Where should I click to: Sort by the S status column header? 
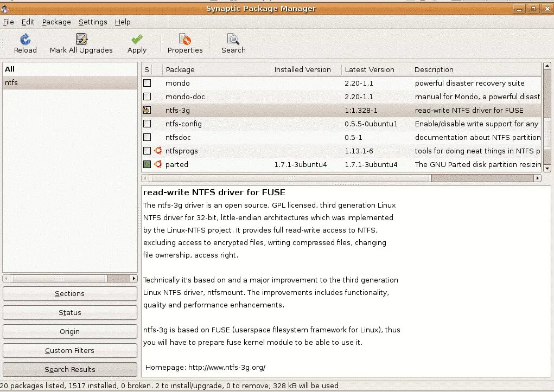(x=147, y=69)
